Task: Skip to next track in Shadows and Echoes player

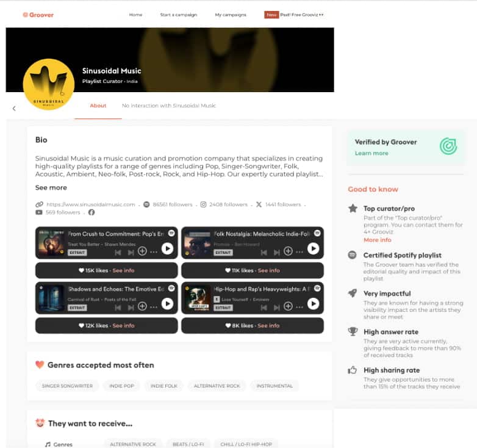Action: (131, 308)
